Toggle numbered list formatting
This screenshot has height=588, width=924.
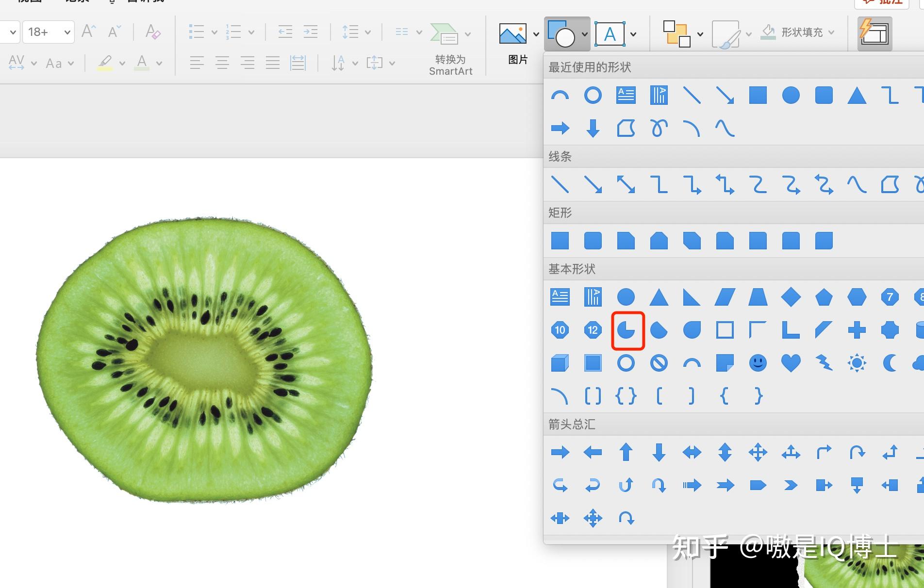tap(233, 32)
